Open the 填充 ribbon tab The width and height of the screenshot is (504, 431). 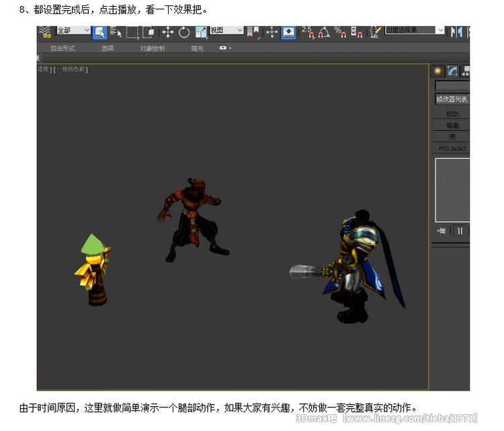point(197,48)
